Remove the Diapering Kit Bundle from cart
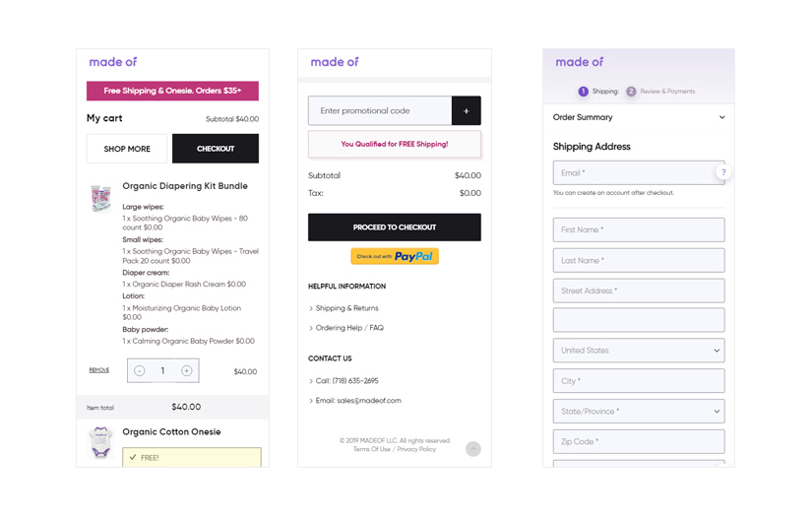The image size is (812, 517). [x=99, y=370]
